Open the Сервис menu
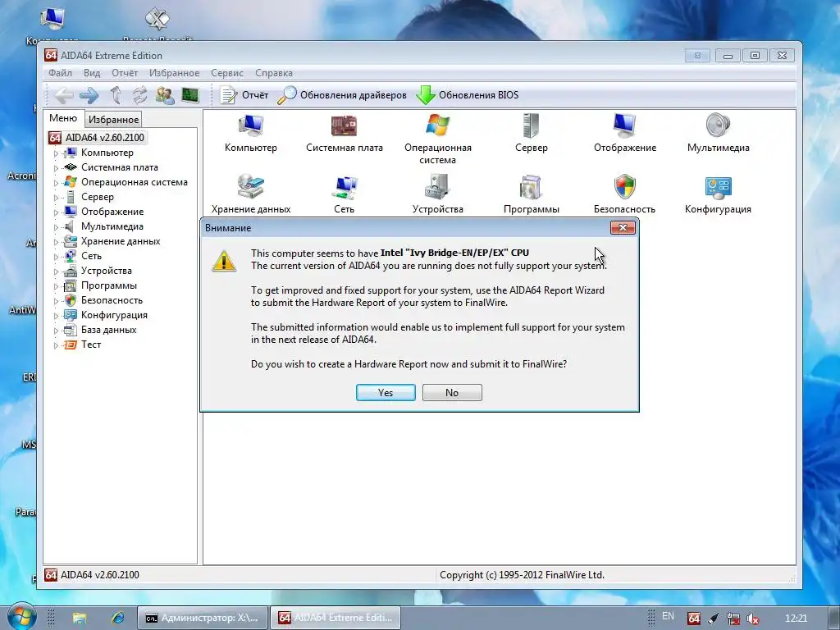The height and width of the screenshot is (630, 840). (226, 73)
